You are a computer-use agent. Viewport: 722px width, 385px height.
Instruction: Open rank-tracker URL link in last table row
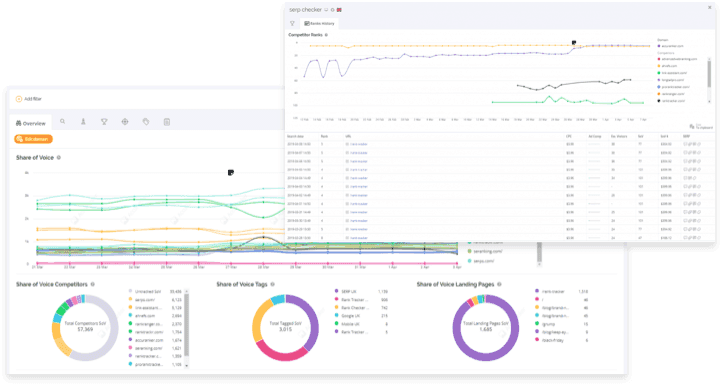[x=359, y=238]
